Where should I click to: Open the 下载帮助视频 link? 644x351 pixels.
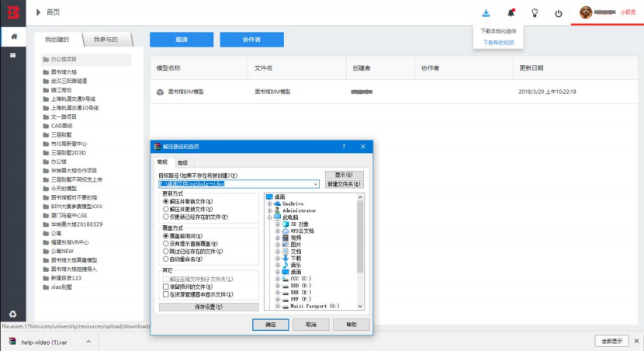[x=498, y=43]
